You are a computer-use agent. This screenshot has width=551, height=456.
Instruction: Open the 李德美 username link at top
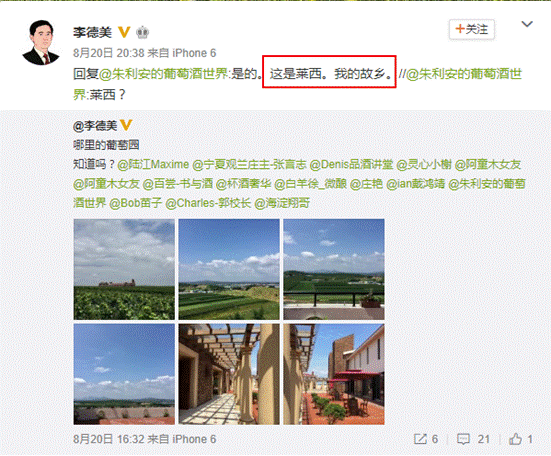coord(92,32)
